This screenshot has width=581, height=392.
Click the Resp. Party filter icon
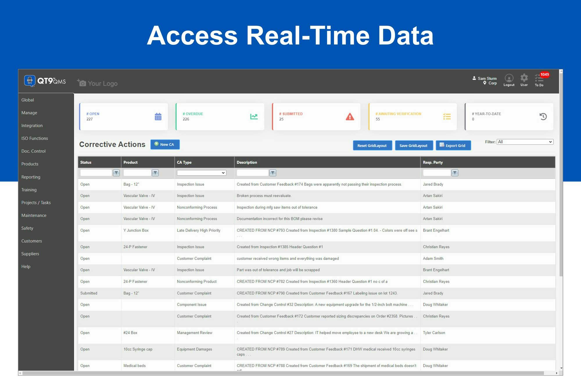pyautogui.click(x=455, y=173)
